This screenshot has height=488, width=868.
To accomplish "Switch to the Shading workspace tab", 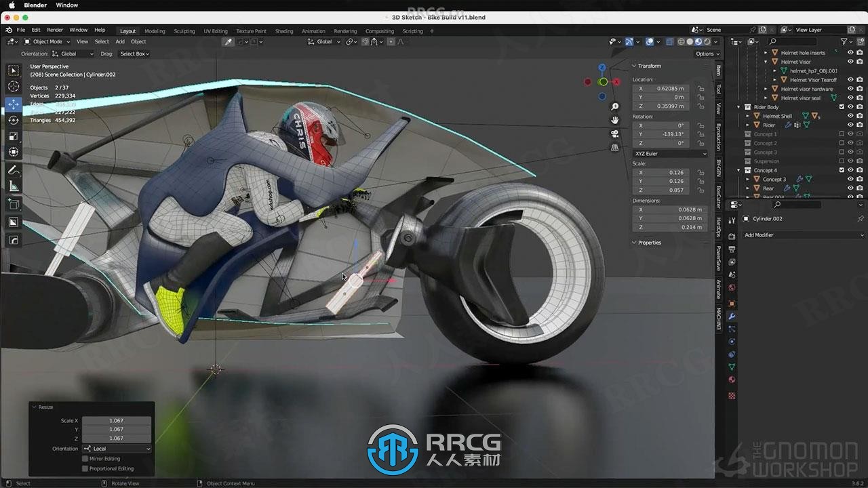I will (284, 31).
